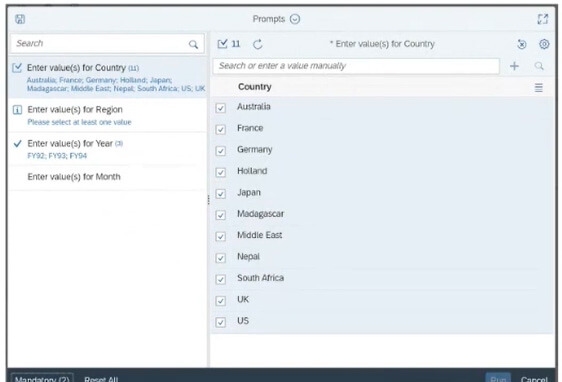Select 'Enter value(s) for Month' prompt

(107, 177)
